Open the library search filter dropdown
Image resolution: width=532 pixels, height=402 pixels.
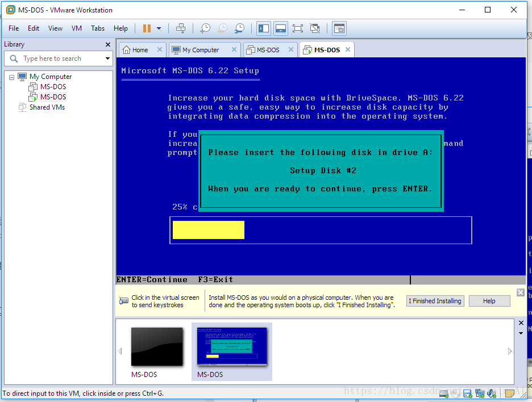click(x=107, y=58)
